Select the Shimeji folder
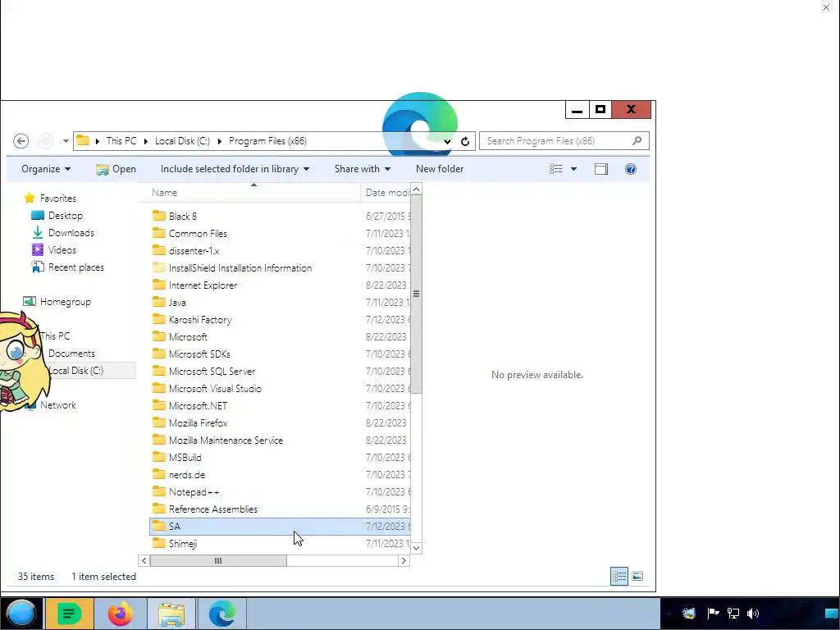 coord(280,543)
